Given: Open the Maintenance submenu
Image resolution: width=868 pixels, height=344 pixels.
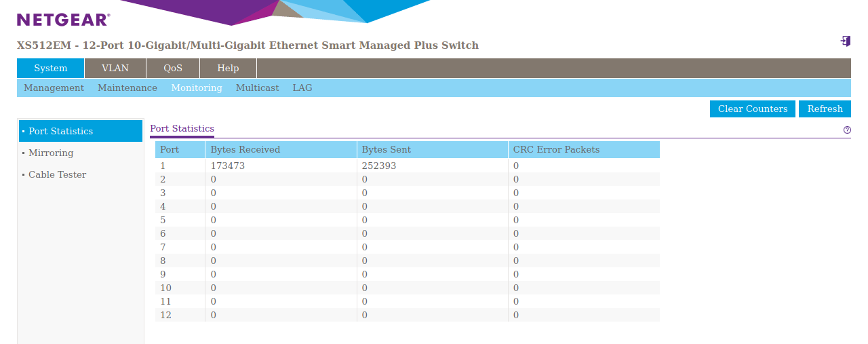Looking at the screenshot, I should coord(127,88).
